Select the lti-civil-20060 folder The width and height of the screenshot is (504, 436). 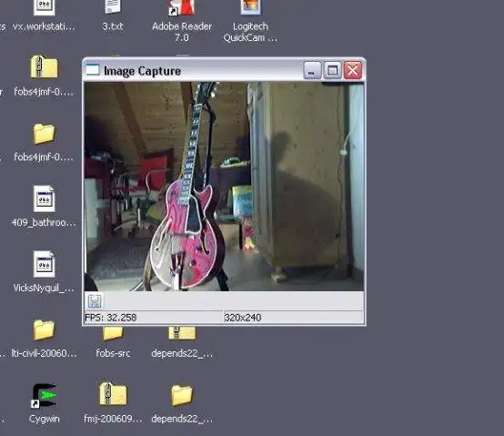44,330
